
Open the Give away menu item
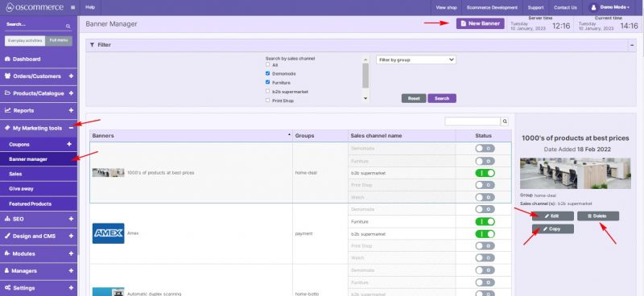(39, 189)
